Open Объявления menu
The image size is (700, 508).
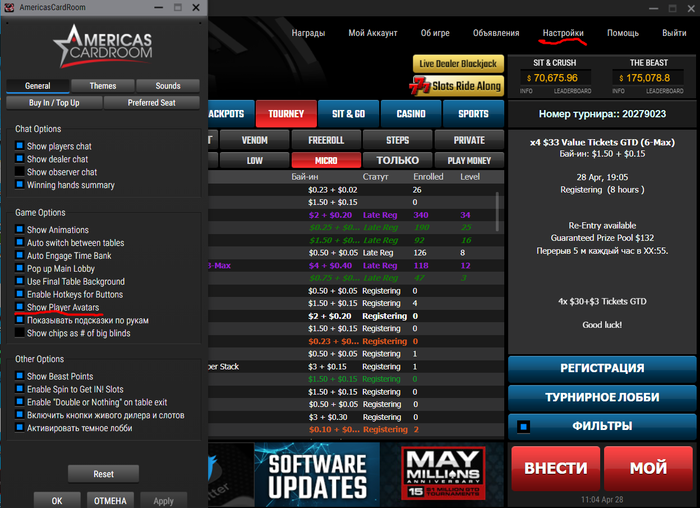coord(496,33)
